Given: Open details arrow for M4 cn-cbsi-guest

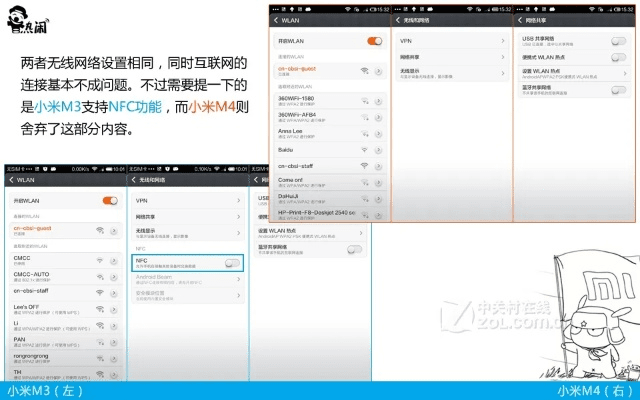Looking at the screenshot, I should (x=378, y=71).
